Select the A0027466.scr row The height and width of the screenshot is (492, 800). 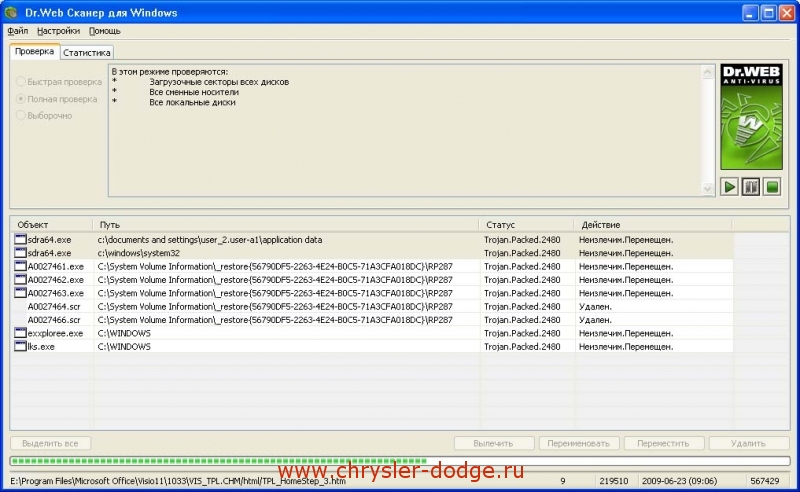point(373,319)
